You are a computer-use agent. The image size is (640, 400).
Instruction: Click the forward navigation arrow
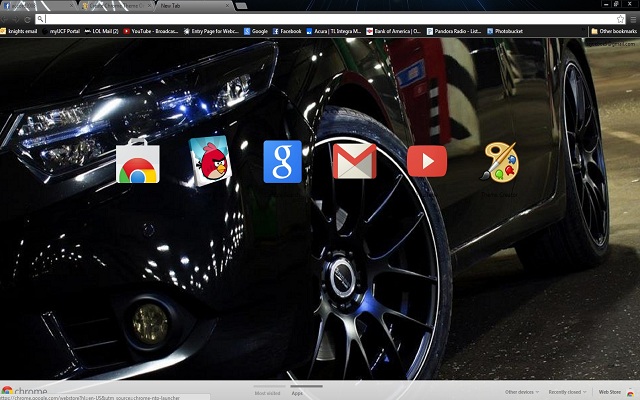(x=16, y=19)
